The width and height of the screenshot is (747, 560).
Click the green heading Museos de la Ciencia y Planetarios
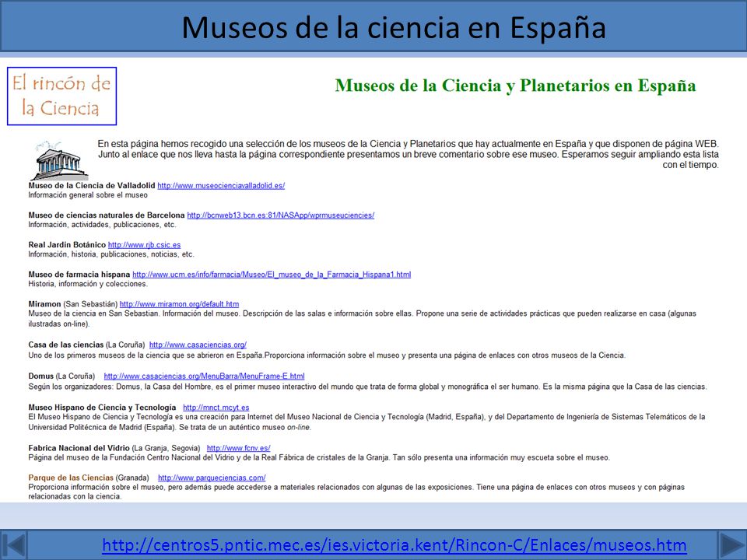pos(515,86)
